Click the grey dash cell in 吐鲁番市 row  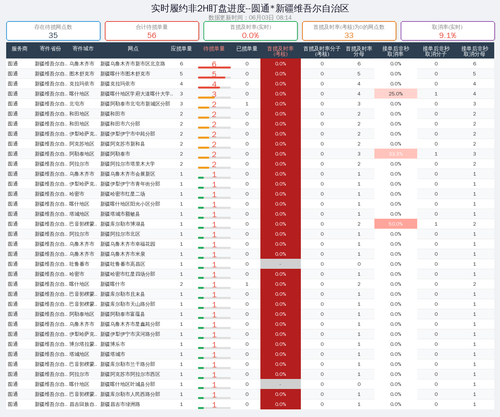(280, 264)
